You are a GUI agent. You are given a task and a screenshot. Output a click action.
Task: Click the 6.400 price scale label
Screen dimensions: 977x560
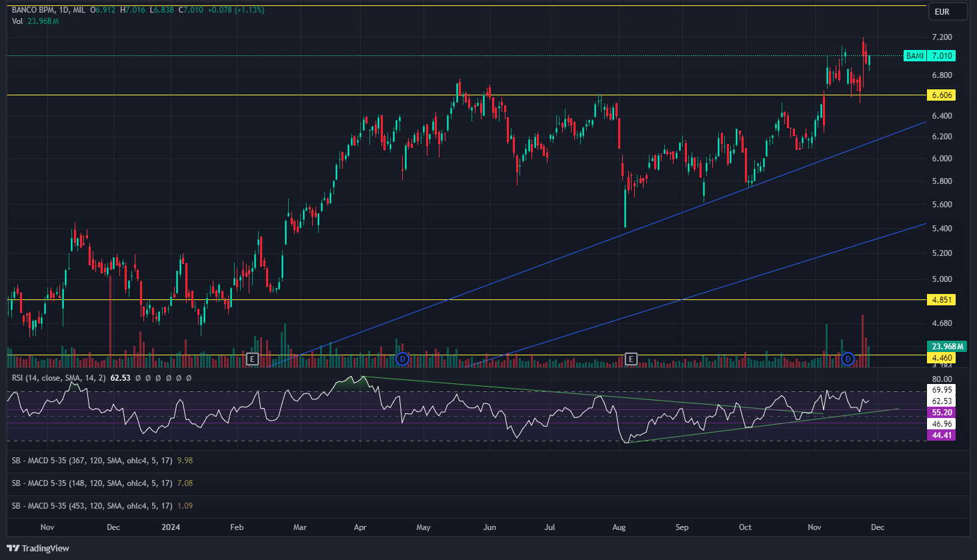click(x=942, y=116)
